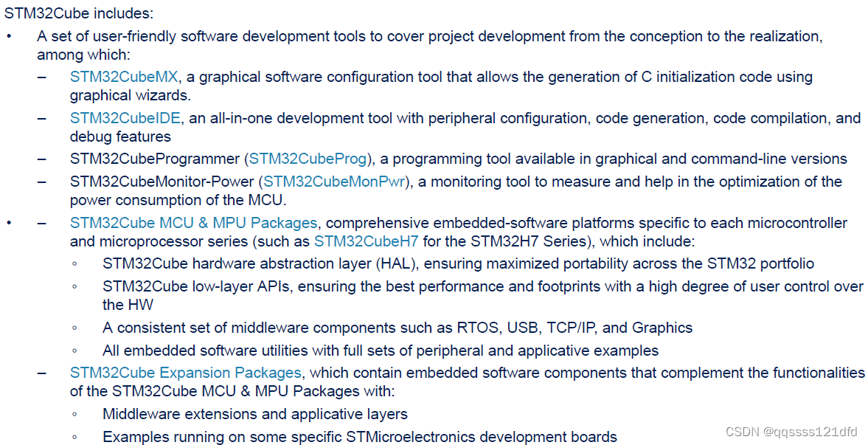Click text 'RTOS, USB, TCP/IP, and Graphics'

click(575, 328)
